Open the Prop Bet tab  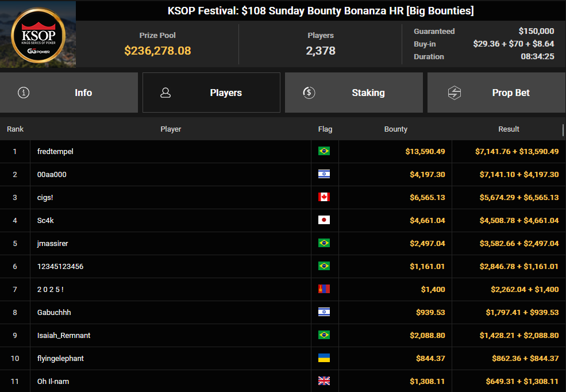point(496,93)
